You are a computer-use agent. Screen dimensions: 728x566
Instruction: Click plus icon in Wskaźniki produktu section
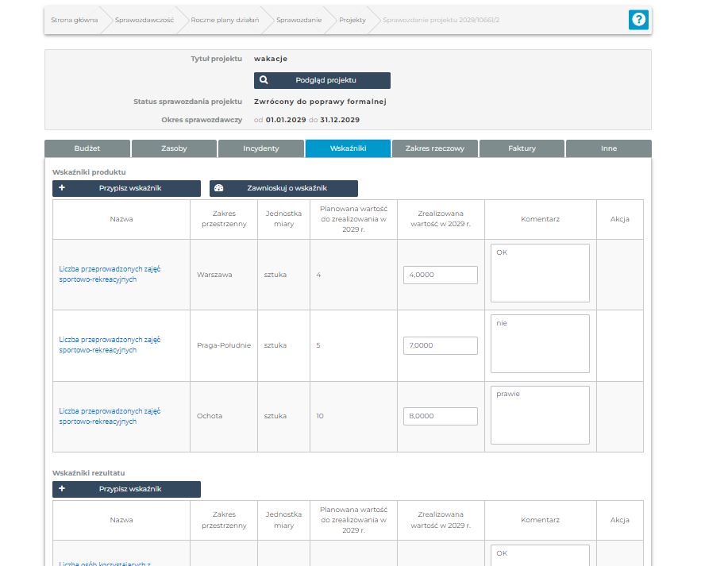[62, 188]
